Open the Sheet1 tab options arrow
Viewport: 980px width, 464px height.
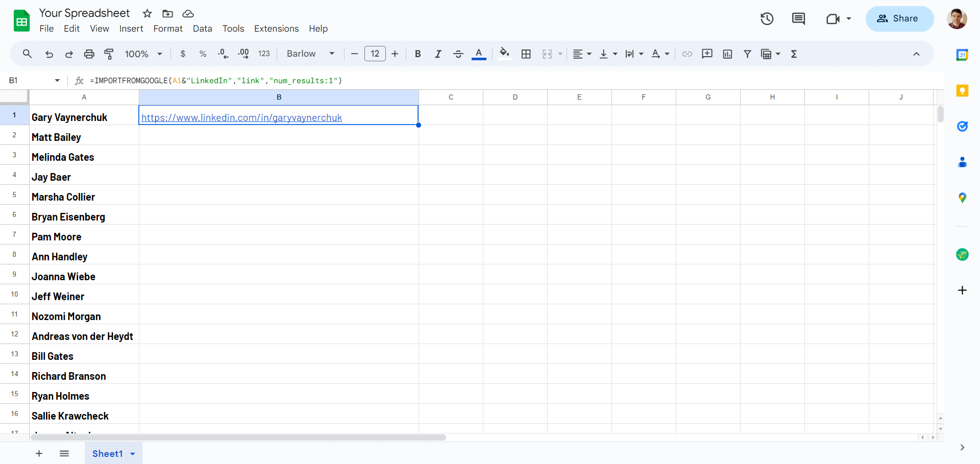(x=133, y=454)
